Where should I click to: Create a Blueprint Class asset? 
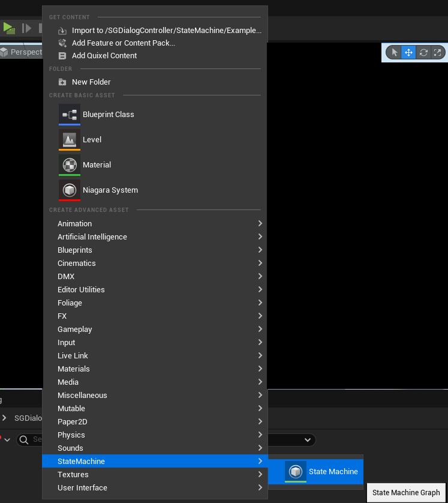click(155, 114)
